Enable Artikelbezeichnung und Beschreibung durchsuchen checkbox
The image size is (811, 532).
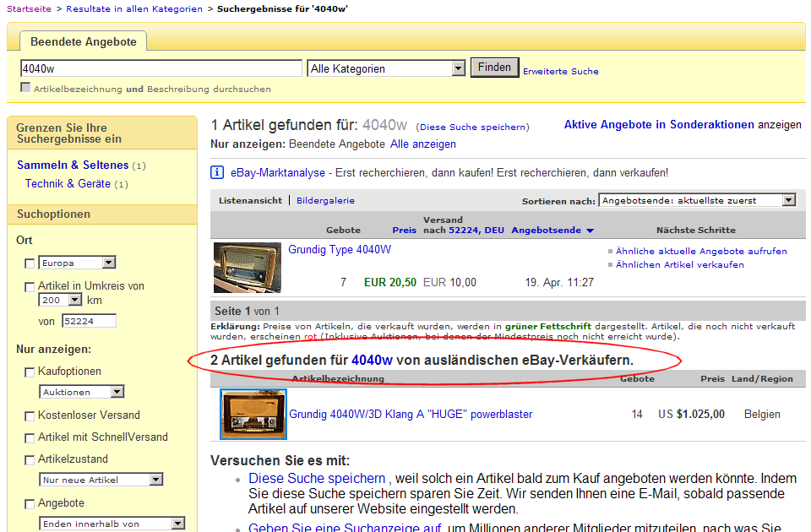click(25, 87)
